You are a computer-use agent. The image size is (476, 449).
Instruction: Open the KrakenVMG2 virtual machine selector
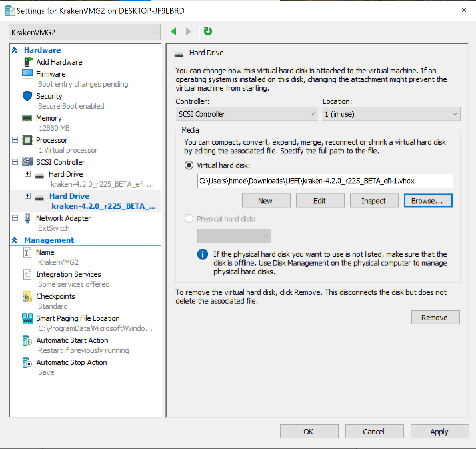(84, 32)
